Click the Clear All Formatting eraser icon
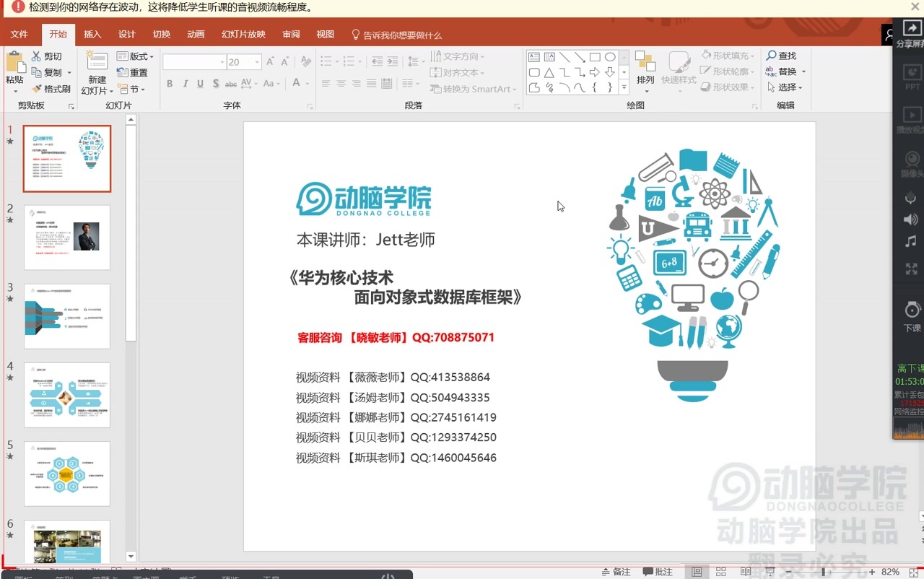This screenshot has height=579, width=924. [306, 62]
